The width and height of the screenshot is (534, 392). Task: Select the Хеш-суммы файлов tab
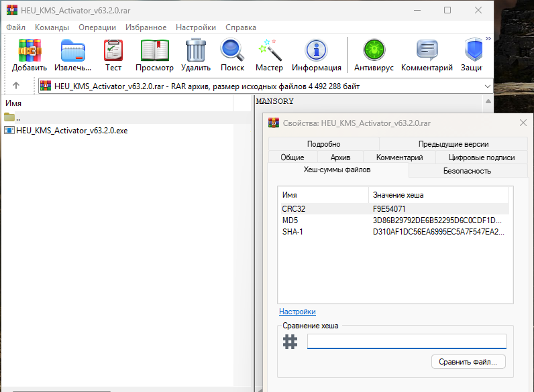point(337,170)
